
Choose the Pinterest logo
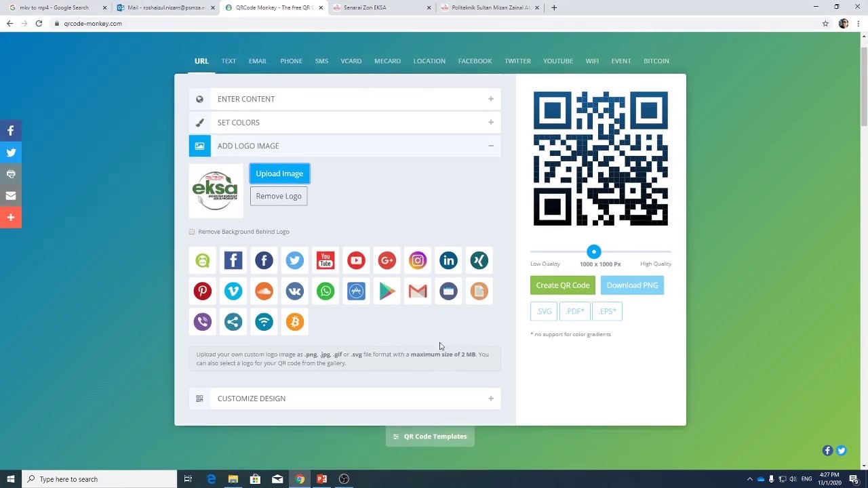(202, 291)
